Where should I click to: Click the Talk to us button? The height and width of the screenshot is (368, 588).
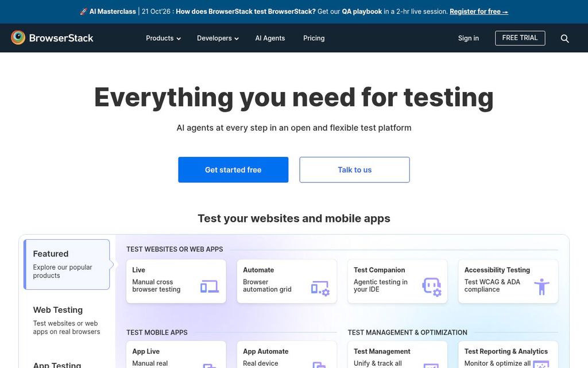[x=354, y=170]
